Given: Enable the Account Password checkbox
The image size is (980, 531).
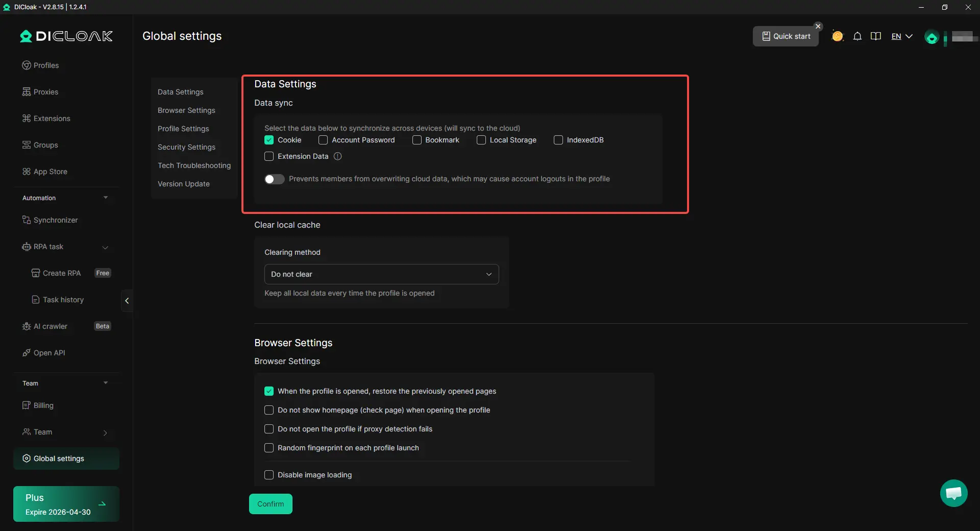Looking at the screenshot, I should pyautogui.click(x=323, y=140).
